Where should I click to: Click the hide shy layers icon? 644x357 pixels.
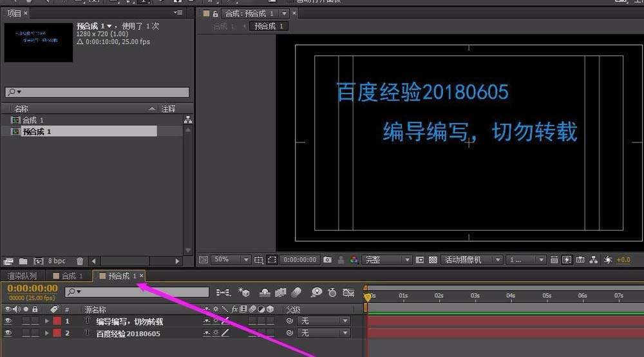pyautogui.click(x=265, y=293)
